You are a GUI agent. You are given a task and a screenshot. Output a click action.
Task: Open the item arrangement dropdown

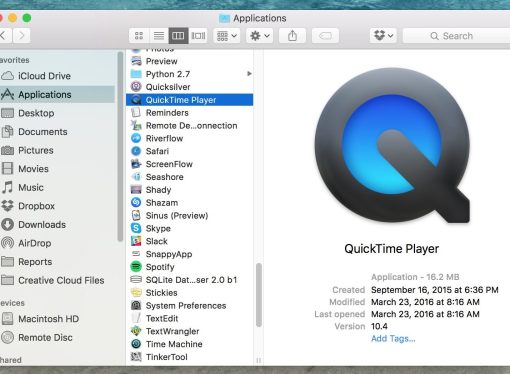(x=227, y=36)
